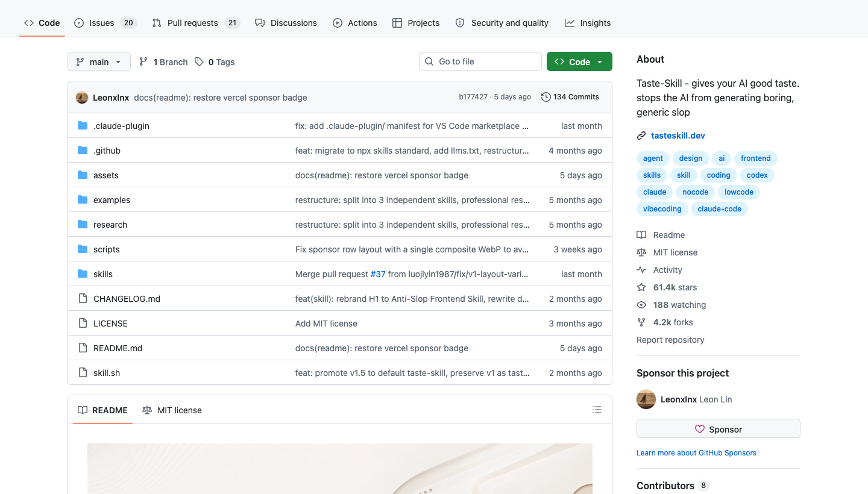Click the link icon beside tasteskill.dev

coord(641,136)
